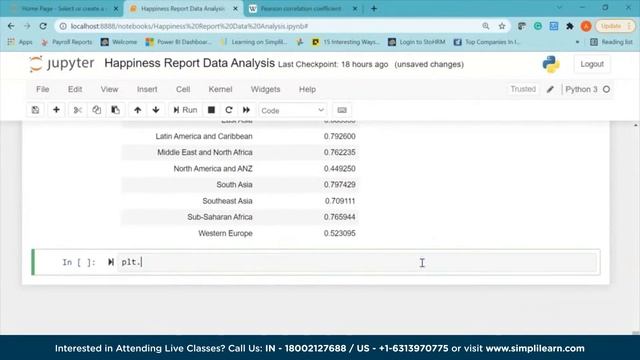Select the 0.792600 value for Latin America
Viewport: 640px width, 360px height.
pos(340,136)
